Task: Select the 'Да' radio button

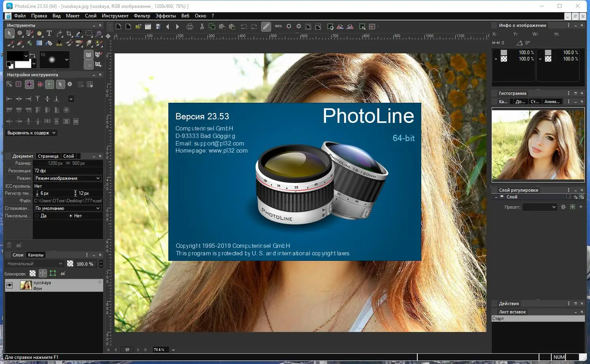Action: [37, 216]
